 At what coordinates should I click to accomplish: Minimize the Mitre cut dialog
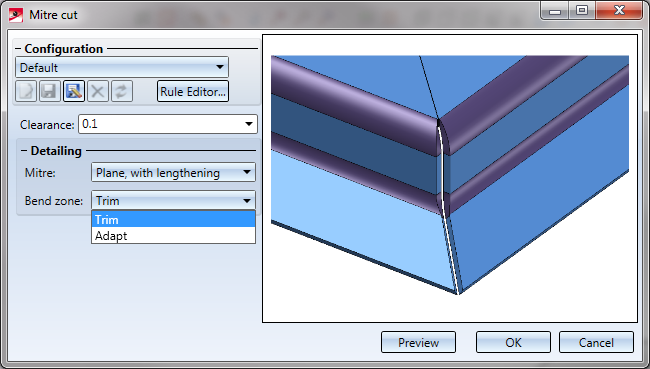(x=555, y=11)
